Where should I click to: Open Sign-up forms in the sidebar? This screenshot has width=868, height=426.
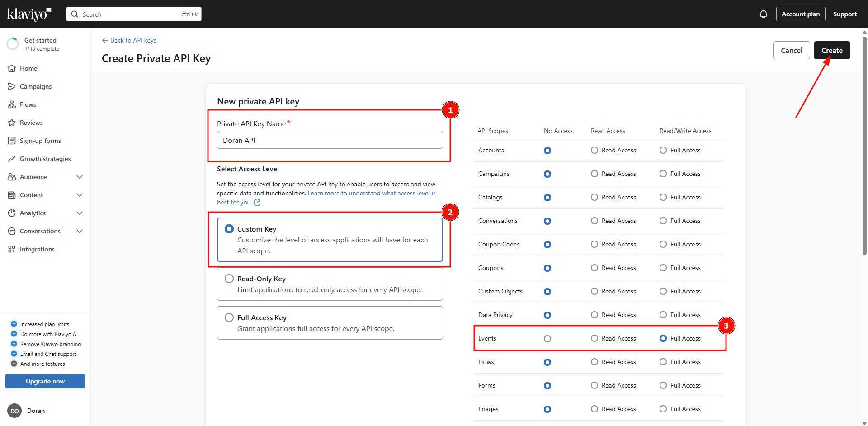click(40, 141)
